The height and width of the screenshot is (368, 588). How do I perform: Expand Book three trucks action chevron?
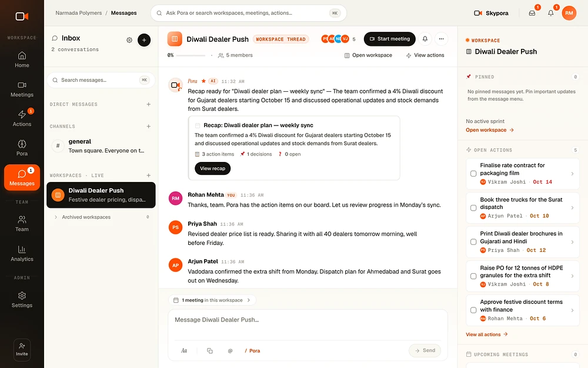point(572,208)
